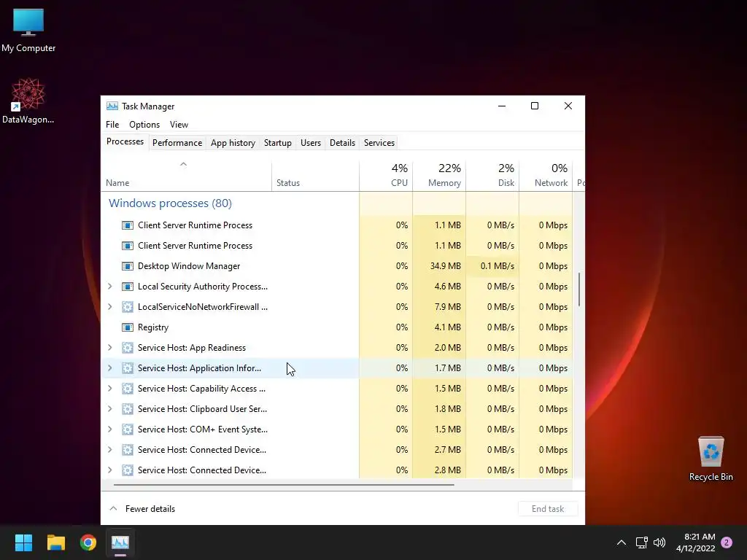Screen dimensions: 747x560
Task: Sort processes by Disk column
Action: 492,176
